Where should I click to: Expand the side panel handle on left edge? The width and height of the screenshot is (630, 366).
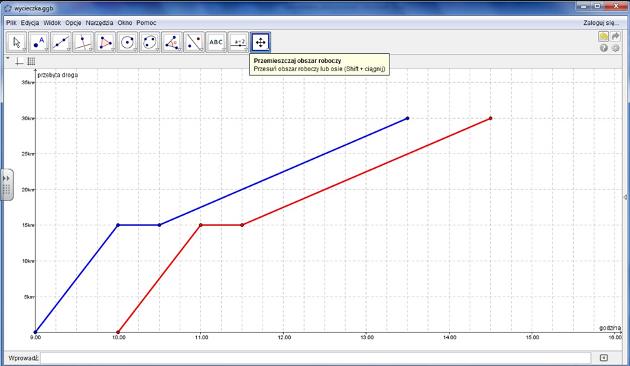pyautogui.click(x=7, y=184)
